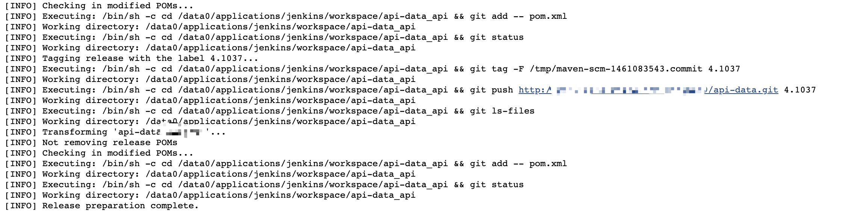Click the Working directory line below git ls-files

(228, 122)
